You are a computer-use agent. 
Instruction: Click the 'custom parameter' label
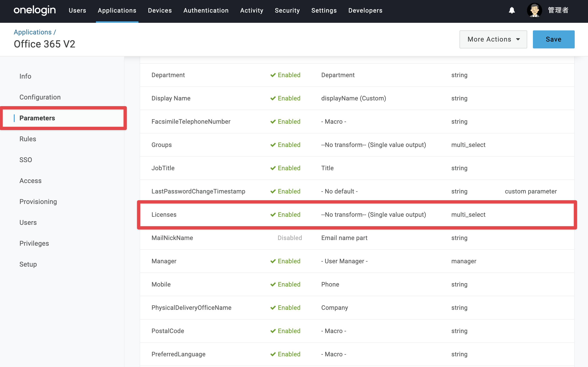(531, 191)
